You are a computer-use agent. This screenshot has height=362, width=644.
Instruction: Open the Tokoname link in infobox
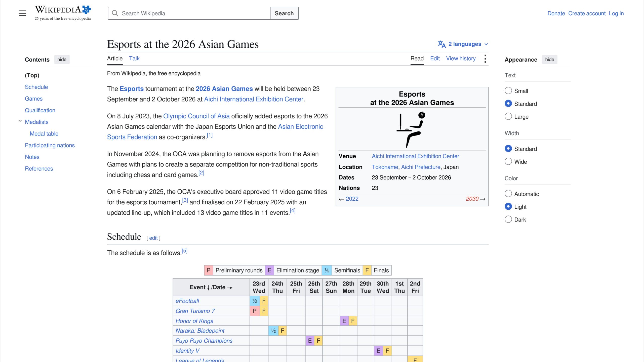tap(385, 167)
